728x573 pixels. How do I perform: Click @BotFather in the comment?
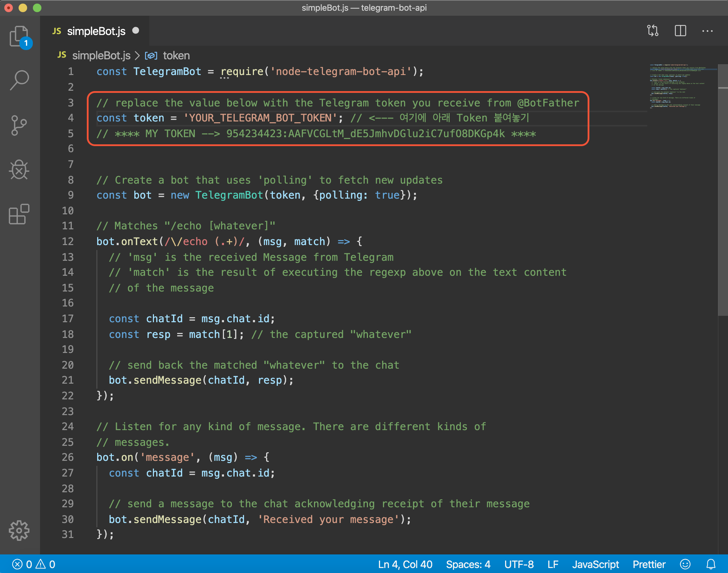(548, 103)
